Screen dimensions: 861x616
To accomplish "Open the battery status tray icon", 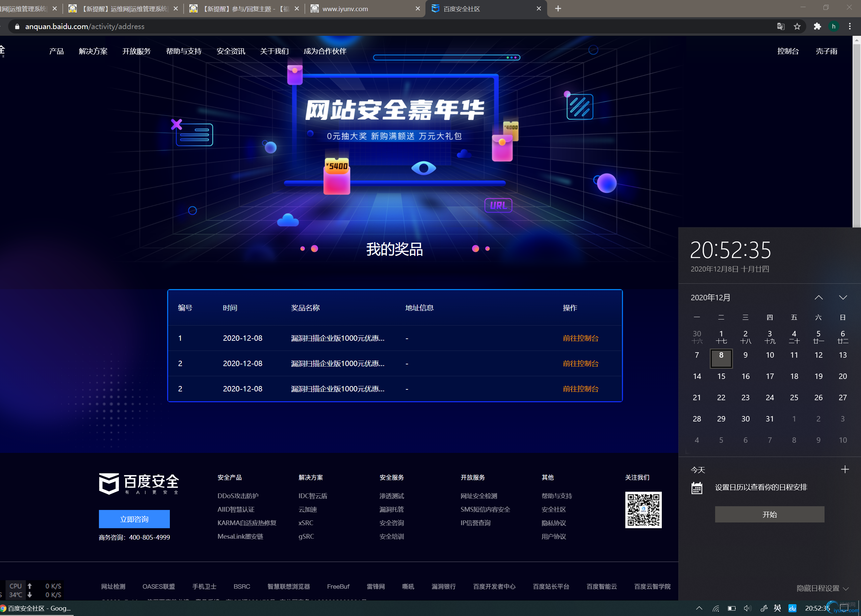I will 732,609.
